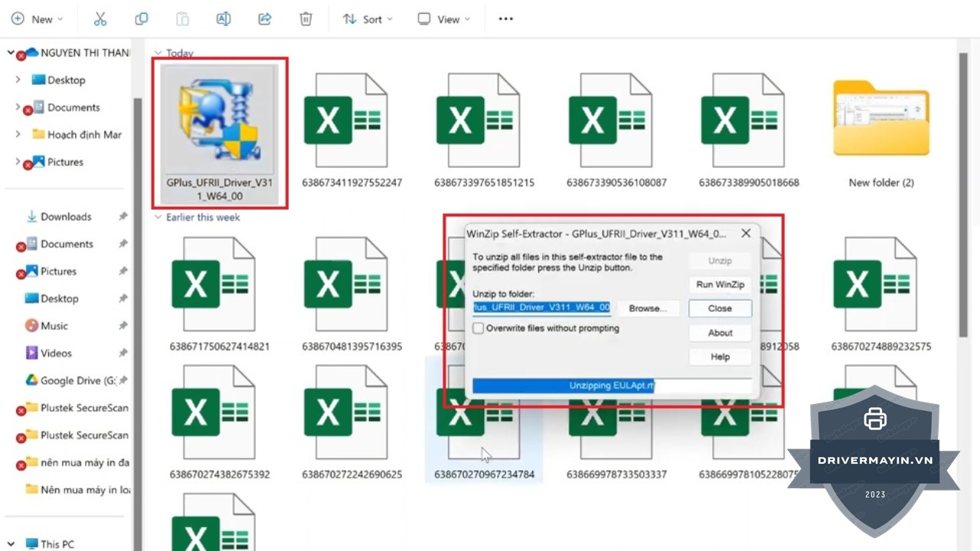Select the GPlus_UFRII_Driver installer file icon
Image resolution: width=980 pixels, height=551 pixels.
click(220, 115)
